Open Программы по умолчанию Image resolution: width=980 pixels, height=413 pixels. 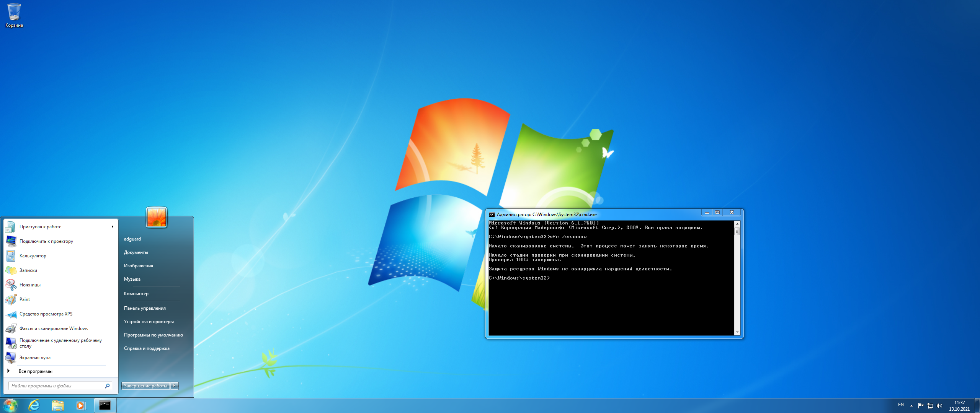pyautogui.click(x=154, y=335)
